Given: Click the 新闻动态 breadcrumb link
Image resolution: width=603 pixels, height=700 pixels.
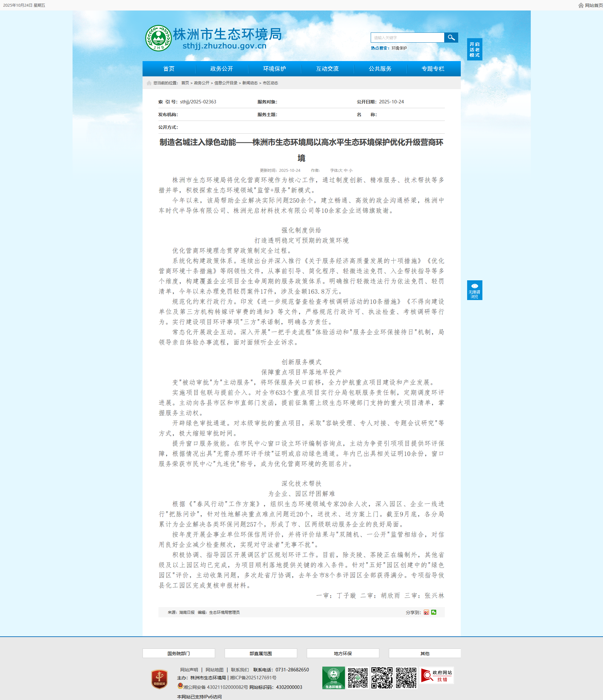Looking at the screenshot, I should (250, 83).
